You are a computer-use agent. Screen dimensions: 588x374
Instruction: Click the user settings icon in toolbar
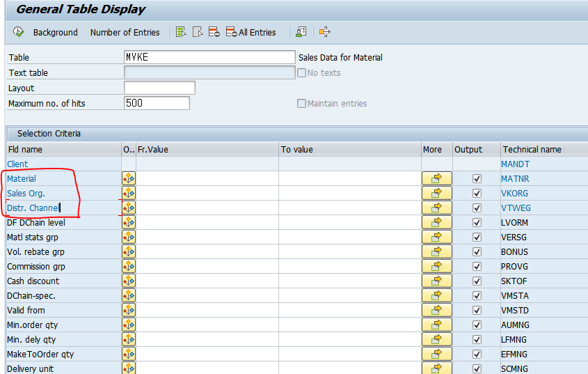[x=301, y=32]
